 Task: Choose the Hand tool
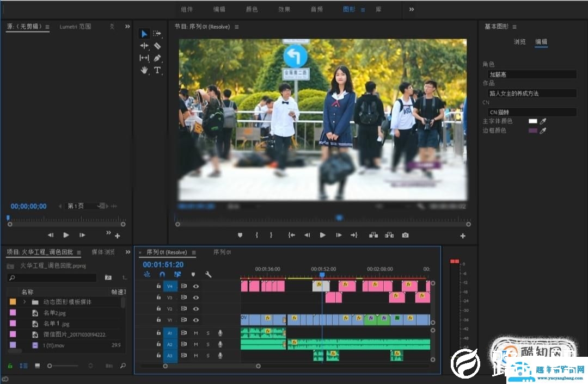144,70
